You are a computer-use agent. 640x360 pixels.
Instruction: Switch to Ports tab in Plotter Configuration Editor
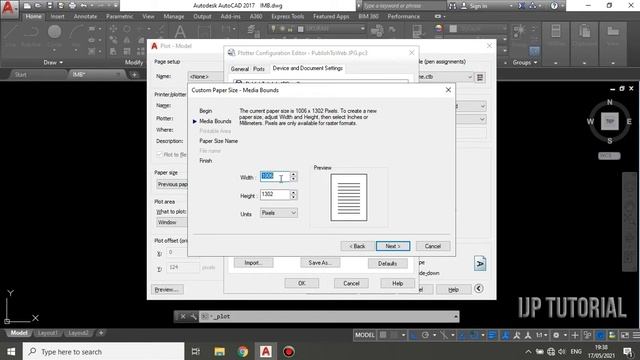click(259, 69)
